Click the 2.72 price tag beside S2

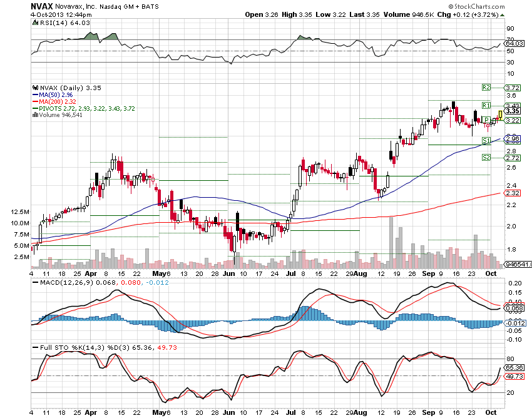coord(513,158)
